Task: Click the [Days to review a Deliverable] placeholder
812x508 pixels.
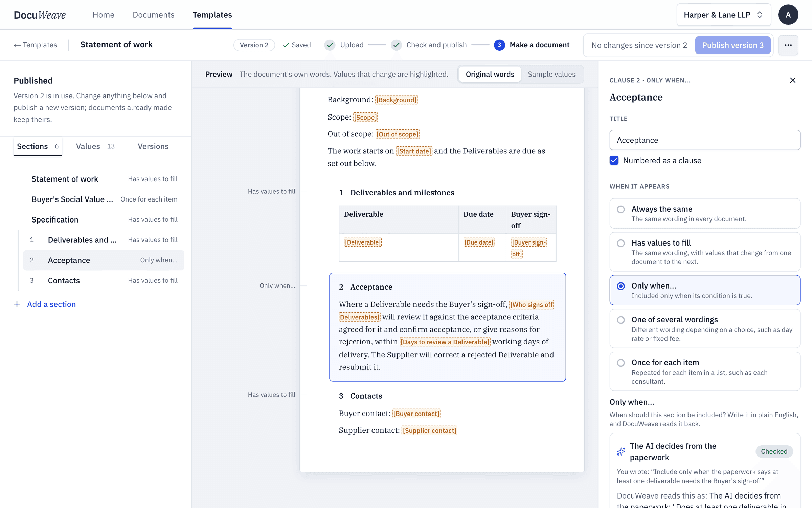Action: (445, 342)
